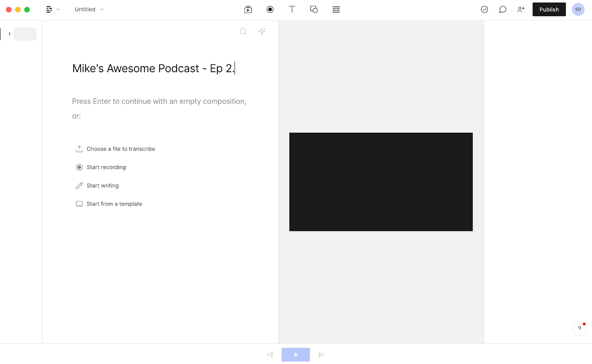
Task: Select the record tool in the toolbar
Action: tap(270, 9)
